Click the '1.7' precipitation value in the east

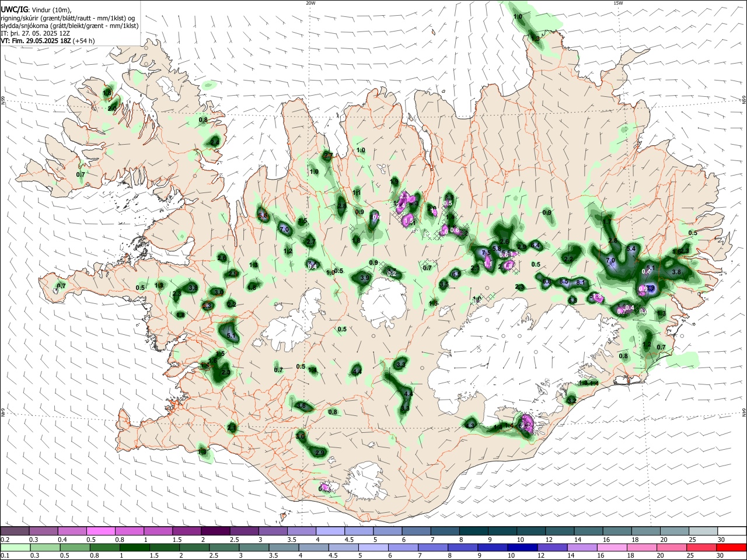click(607, 222)
